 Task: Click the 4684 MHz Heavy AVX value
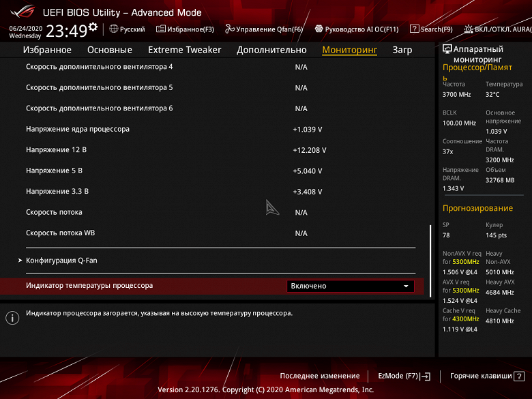coord(500,293)
